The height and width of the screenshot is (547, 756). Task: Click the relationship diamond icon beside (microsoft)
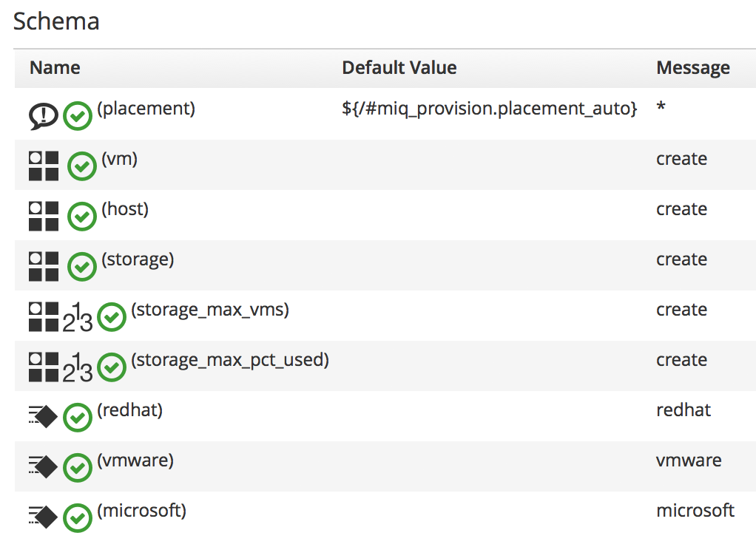click(43, 517)
